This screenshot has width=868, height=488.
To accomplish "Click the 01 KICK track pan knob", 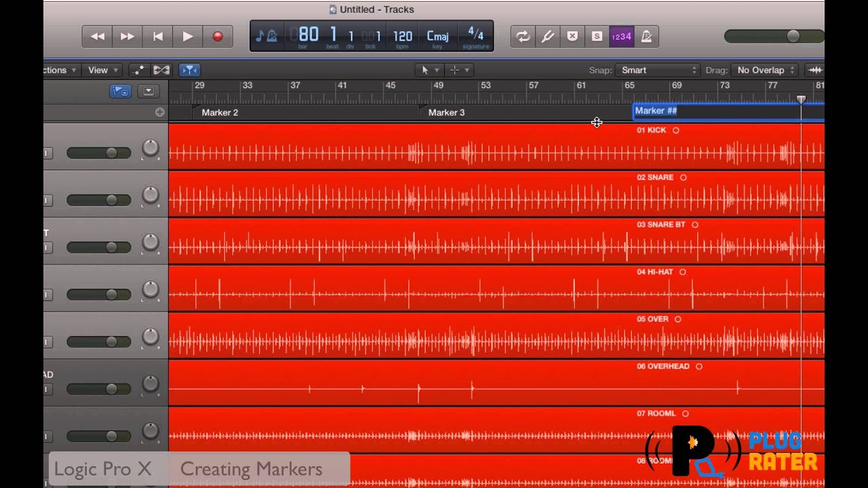I will pyautogui.click(x=150, y=148).
